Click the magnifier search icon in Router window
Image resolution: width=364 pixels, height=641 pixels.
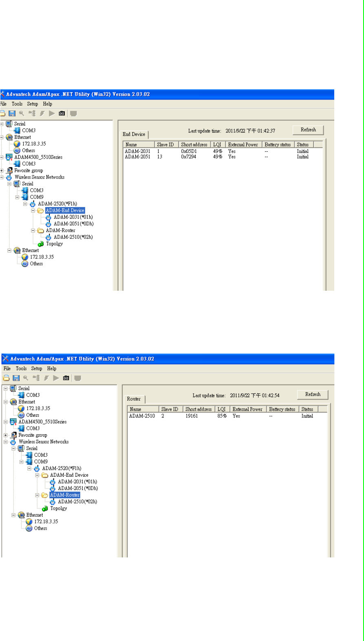tap(26, 378)
